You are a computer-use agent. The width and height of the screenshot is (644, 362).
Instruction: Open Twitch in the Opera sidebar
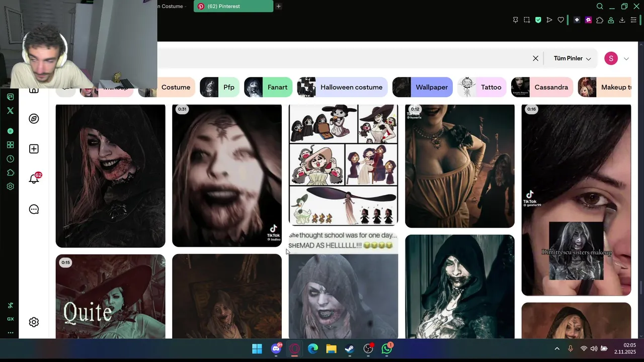coord(10,97)
